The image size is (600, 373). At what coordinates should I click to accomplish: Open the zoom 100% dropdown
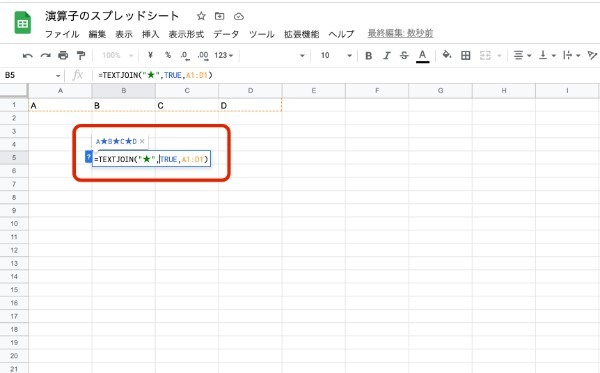[x=117, y=55]
